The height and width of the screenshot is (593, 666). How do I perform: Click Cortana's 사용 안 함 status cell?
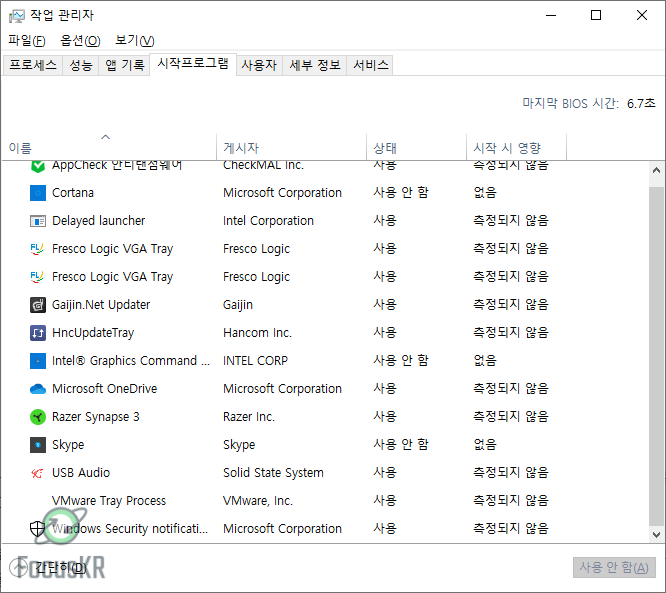tap(401, 193)
